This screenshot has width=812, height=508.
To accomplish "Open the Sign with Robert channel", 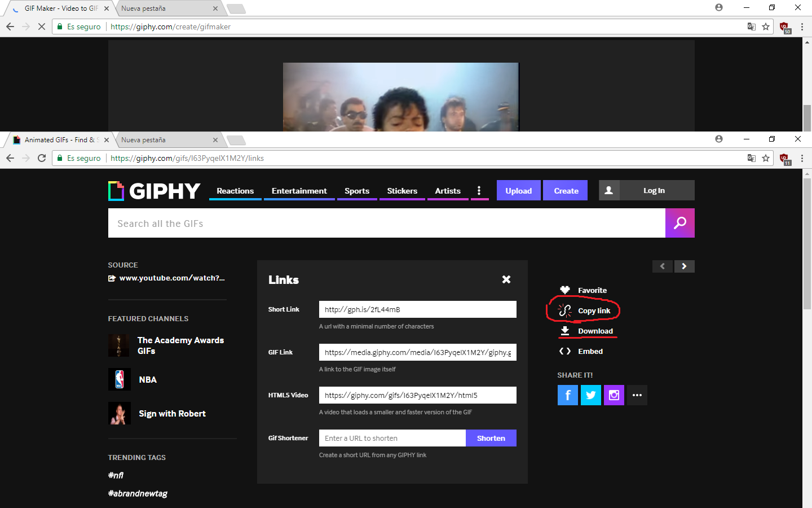I will 172,414.
